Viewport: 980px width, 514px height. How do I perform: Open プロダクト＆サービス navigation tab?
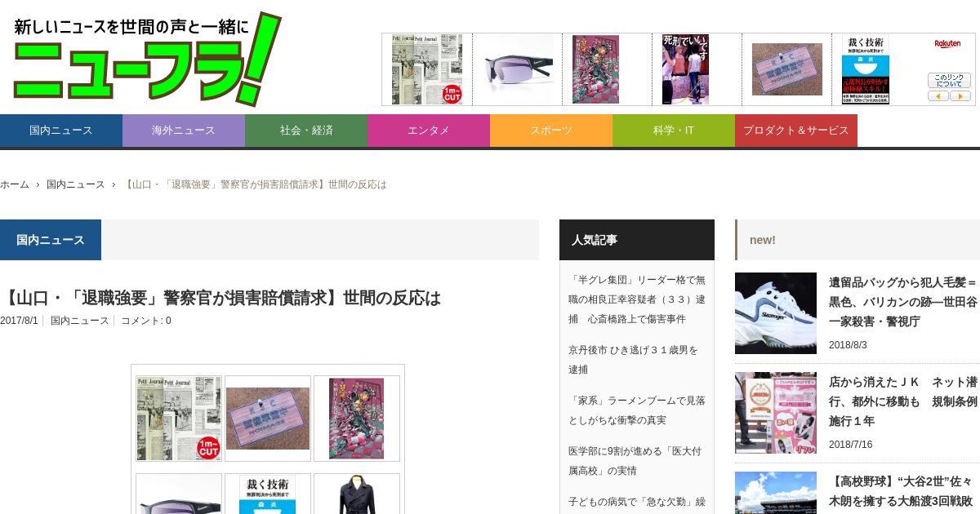[796, 131]
